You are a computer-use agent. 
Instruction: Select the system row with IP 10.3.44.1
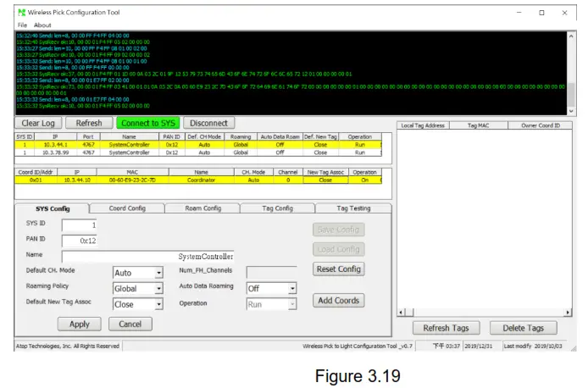click(x=198, y=145)
